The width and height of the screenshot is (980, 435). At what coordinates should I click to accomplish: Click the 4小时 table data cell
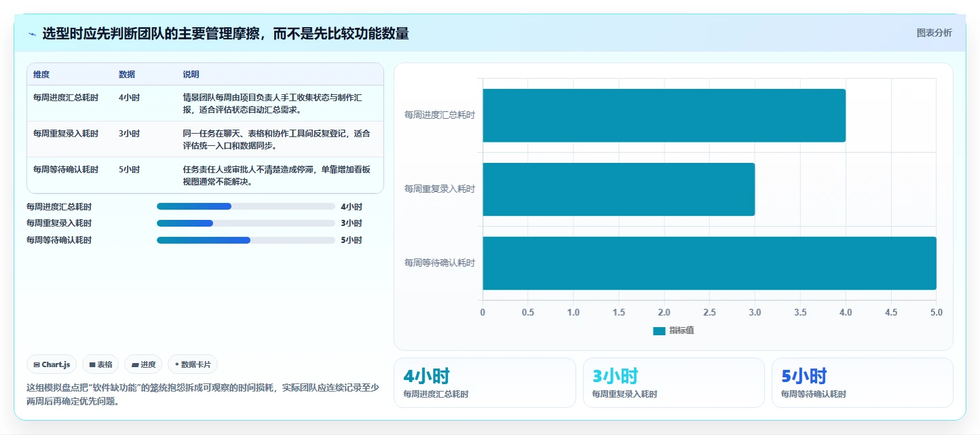point(129,98)
